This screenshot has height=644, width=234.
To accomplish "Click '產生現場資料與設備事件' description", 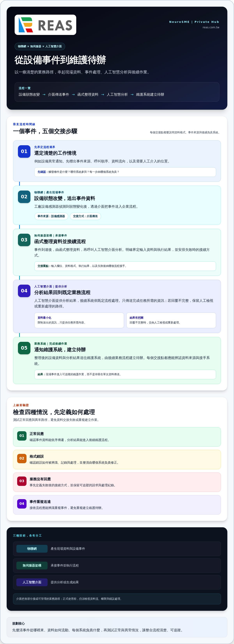I will point(68,549).
